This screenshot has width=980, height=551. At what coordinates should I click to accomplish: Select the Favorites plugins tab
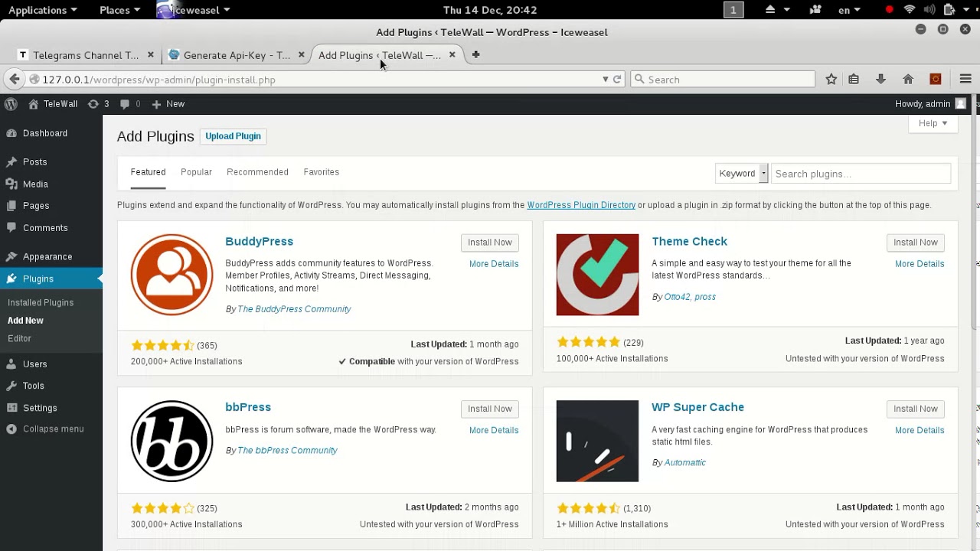click(x=321, y=172)
